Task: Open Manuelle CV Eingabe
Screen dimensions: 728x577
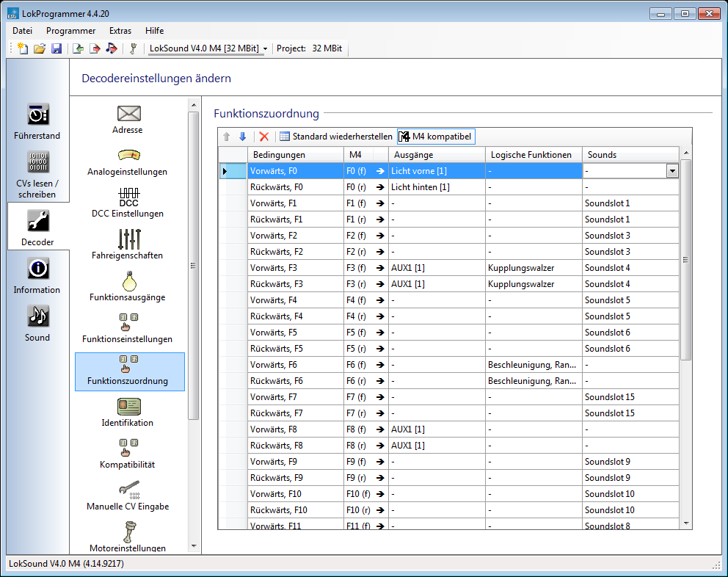Action: pyautogui.click(x=128, y=496)
